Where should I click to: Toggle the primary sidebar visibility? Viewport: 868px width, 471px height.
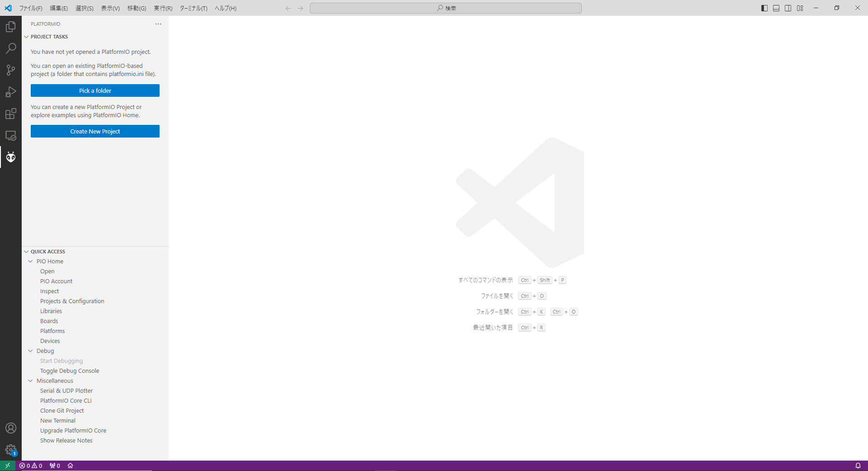pos(764,8)
